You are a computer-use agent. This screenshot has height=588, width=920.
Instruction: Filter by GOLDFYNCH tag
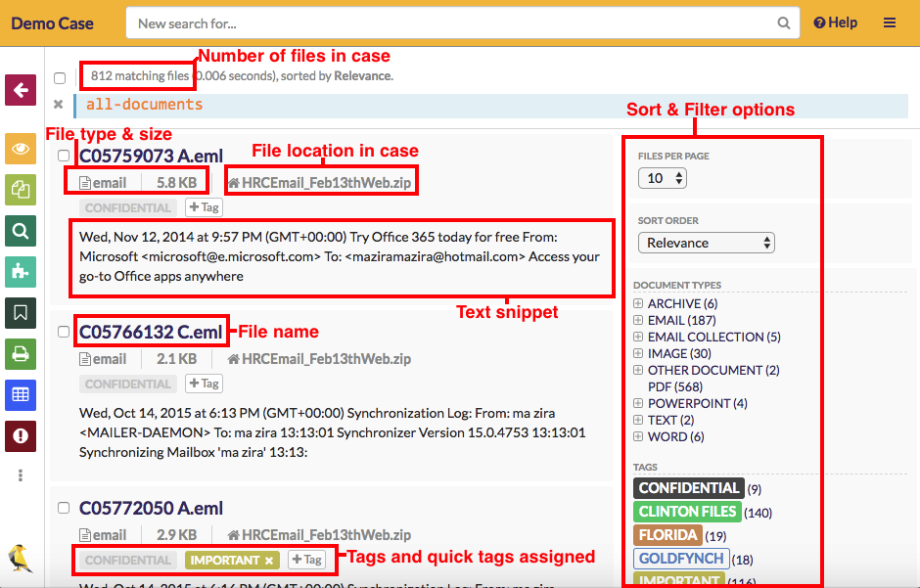(x=681, y=559)
